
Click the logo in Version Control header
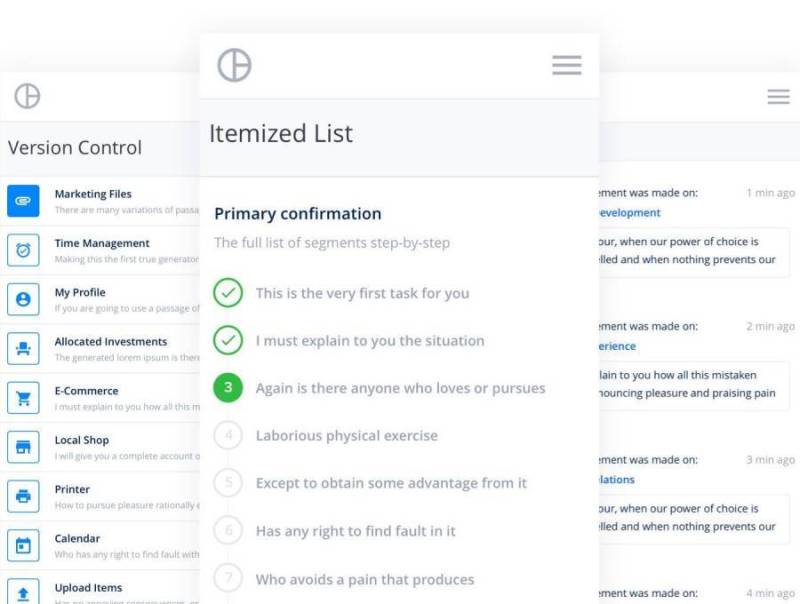point(27,96)
